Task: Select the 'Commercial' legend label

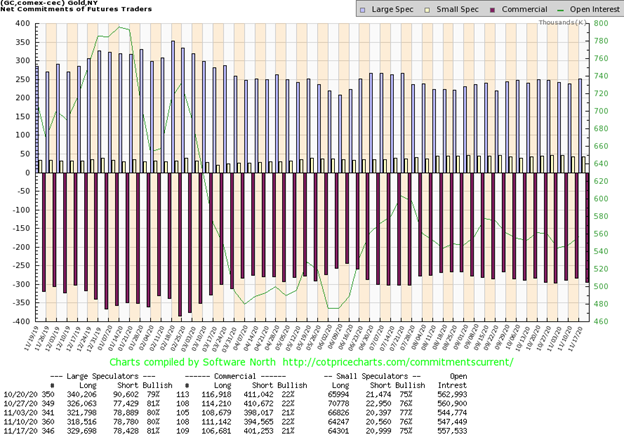Action: click(x=524, y=9)
